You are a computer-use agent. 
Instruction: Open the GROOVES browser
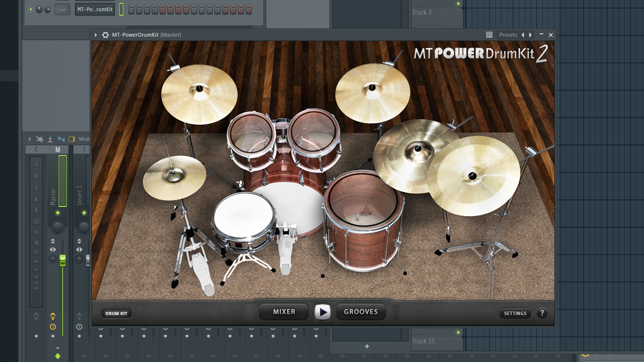(x=361, y=312)
